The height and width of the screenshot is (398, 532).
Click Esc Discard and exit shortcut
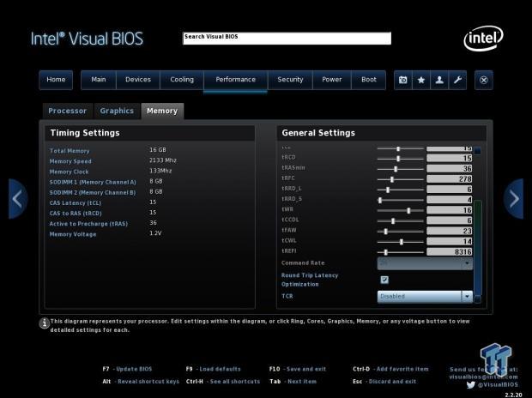coord(384,382)
